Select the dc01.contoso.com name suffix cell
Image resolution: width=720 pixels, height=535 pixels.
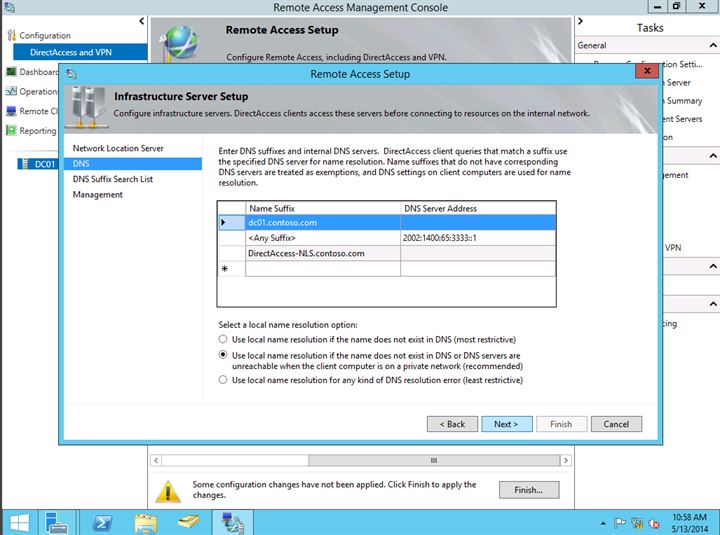pos(323,223)
